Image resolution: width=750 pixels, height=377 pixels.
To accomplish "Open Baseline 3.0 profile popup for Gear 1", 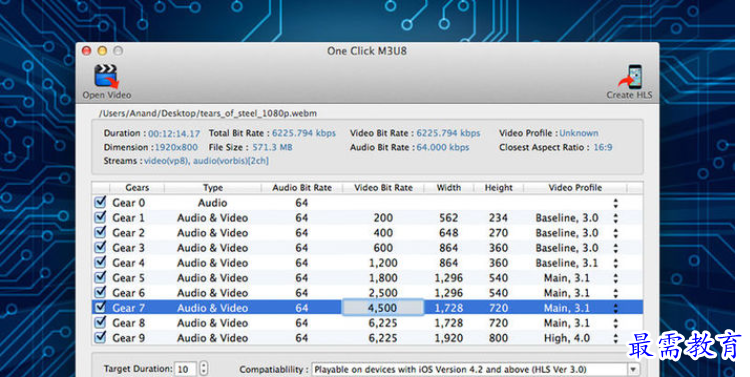I will 616,218.
